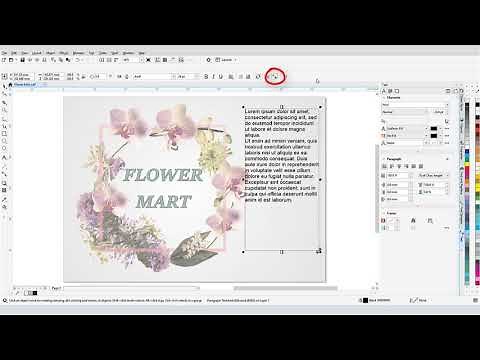The width and height of the screenshot is (480, 360).
Task: Switch to Flower Mart document tab
Action: pyautogui.click(x=25, y=85)
